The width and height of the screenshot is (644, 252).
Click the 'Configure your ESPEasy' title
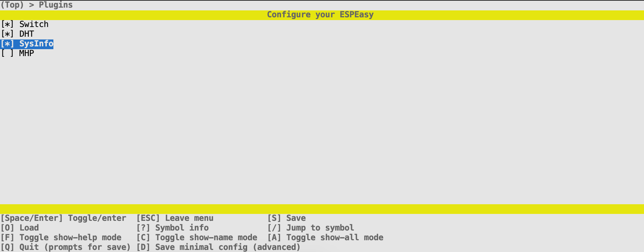click(x=320, y=15)
